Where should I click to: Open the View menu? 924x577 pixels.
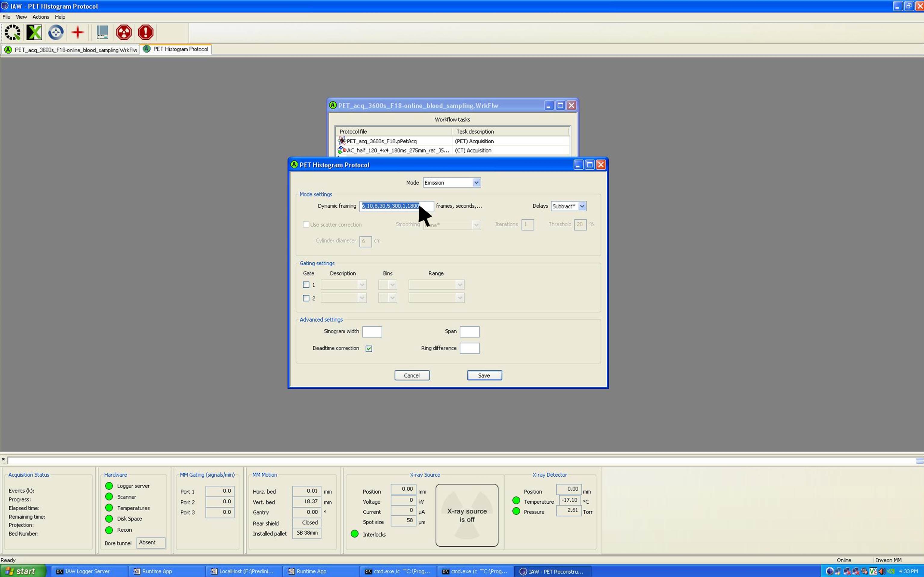pos(21,17)
